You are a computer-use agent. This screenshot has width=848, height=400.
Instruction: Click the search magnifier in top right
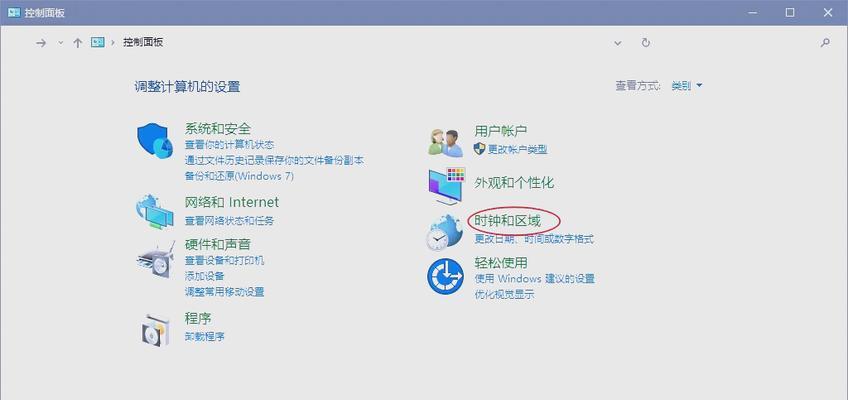(x=825, y=43)
